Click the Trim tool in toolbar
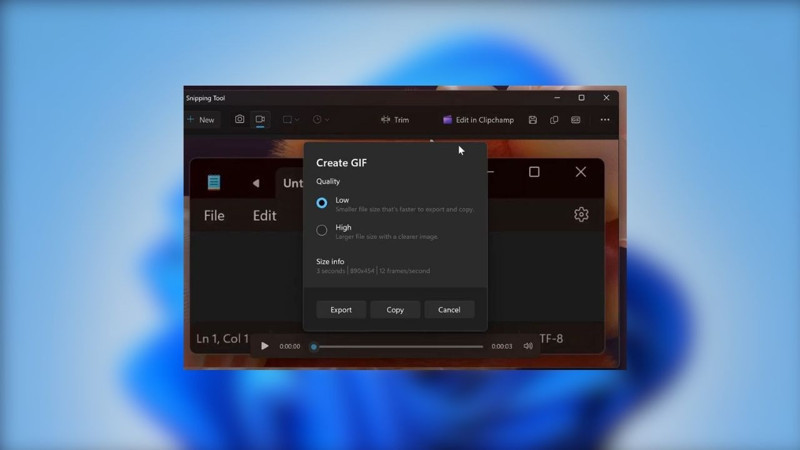 pos(395,120)
